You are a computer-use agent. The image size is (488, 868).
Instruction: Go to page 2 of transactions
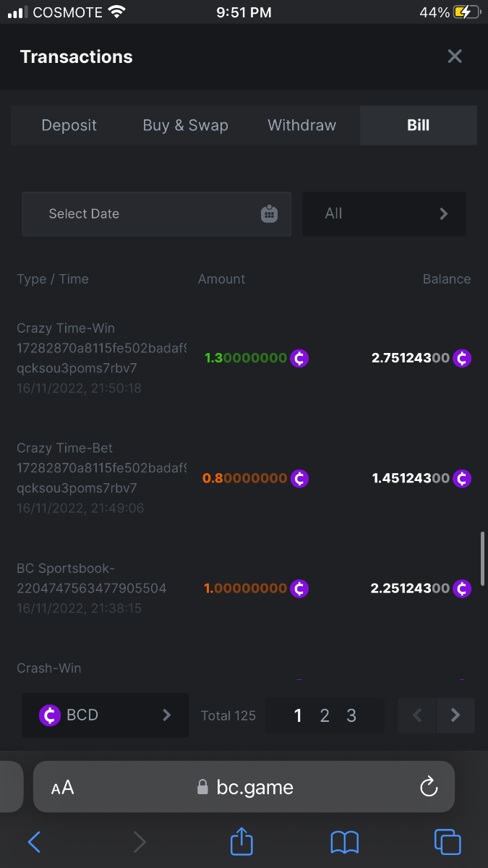click(x=325, y=715)
